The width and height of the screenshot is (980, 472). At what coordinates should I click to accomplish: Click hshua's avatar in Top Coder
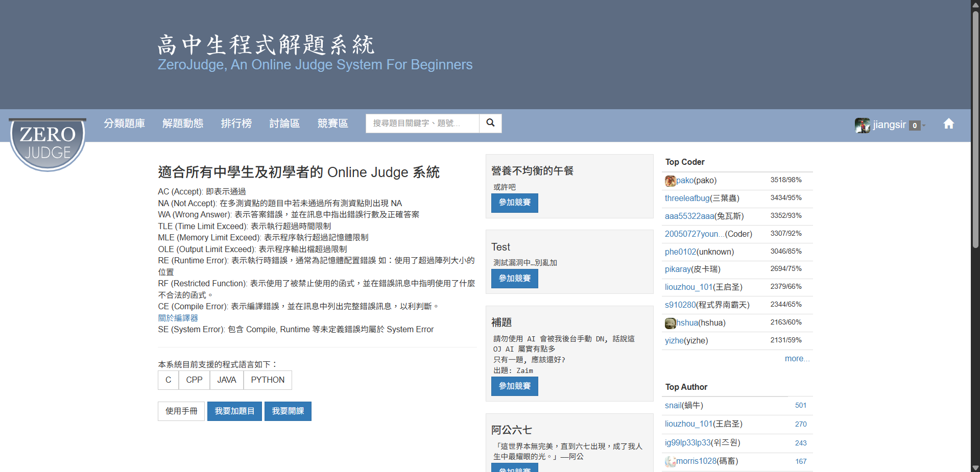[670, 323]
